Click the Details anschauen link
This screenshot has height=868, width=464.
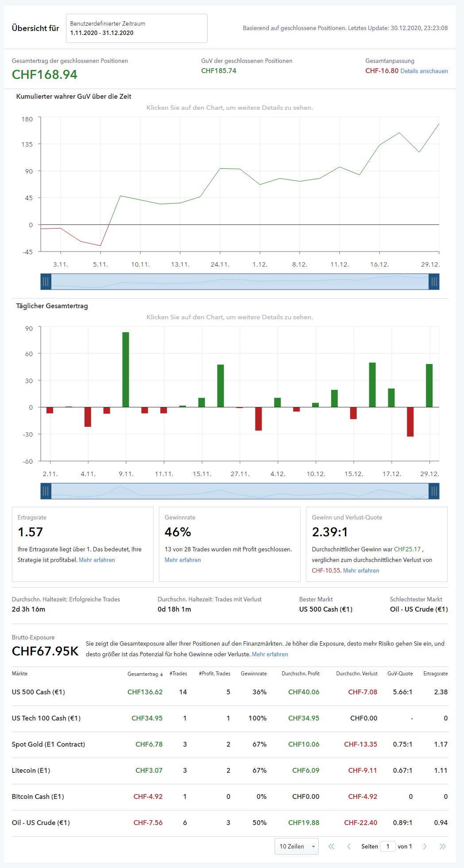(424, 71)
